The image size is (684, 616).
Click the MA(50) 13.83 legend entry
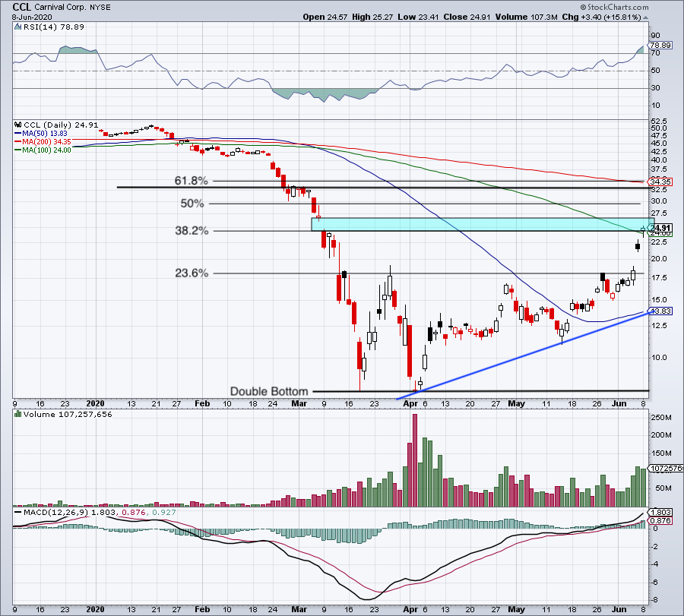point(41,134)
